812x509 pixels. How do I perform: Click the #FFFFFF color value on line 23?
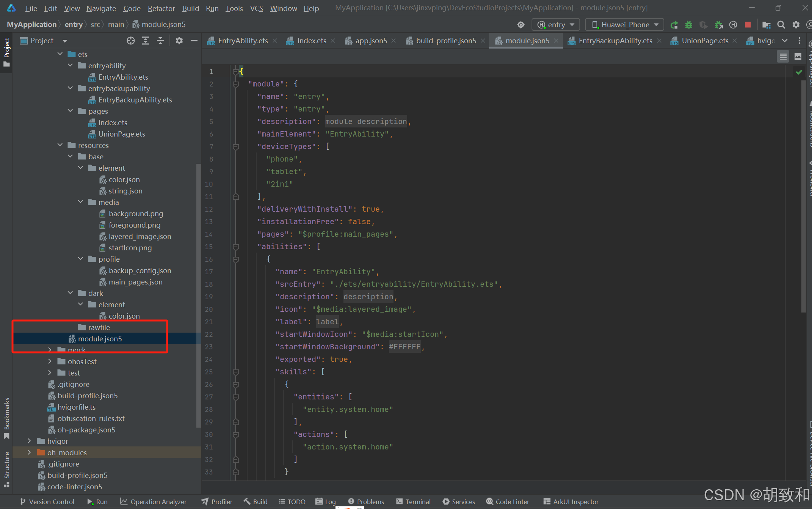coord(404,347)
